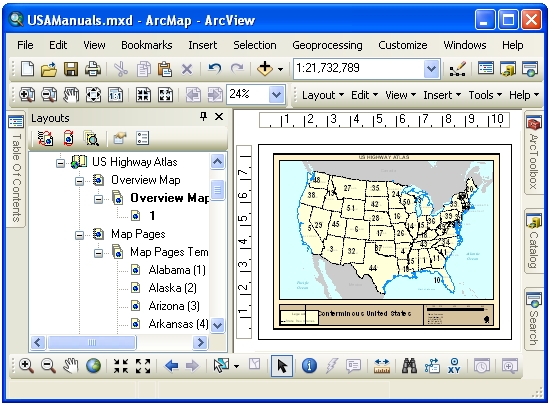The height and width of the screenshot is (405, 550).
Task: Collapse the bold Overview Map layout node
Action: (99, 199)
